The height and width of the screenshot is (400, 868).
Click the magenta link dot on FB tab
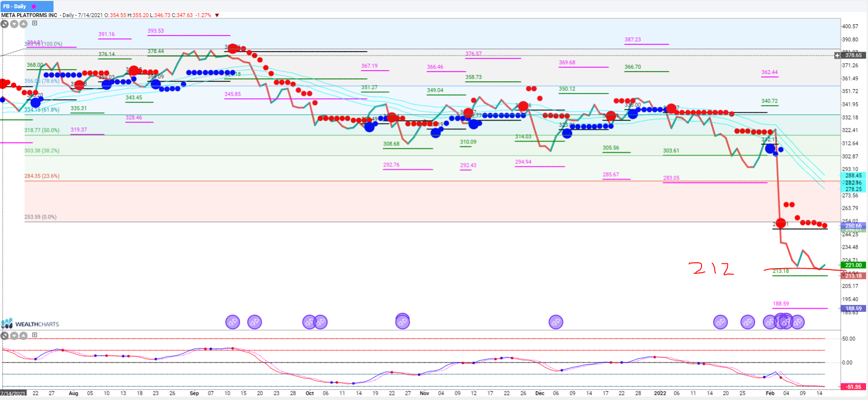pyautogui.click(x=34, y=6)
